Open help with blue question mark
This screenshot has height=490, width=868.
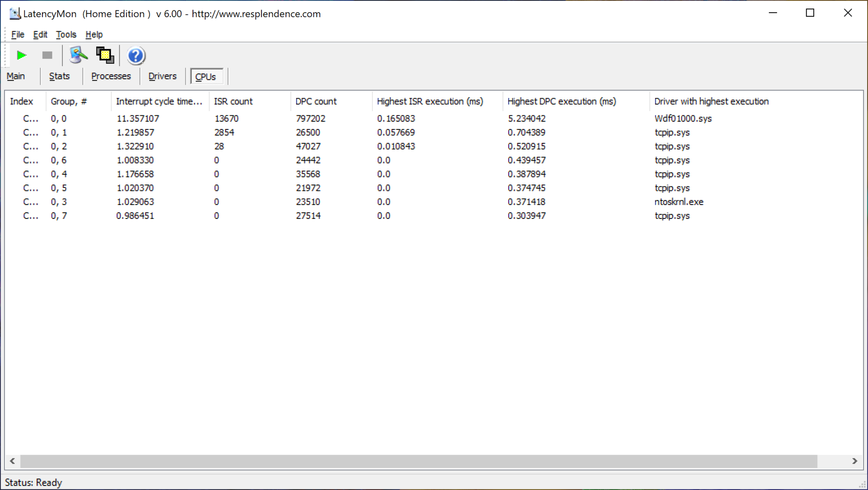click(x=136, y=56)
